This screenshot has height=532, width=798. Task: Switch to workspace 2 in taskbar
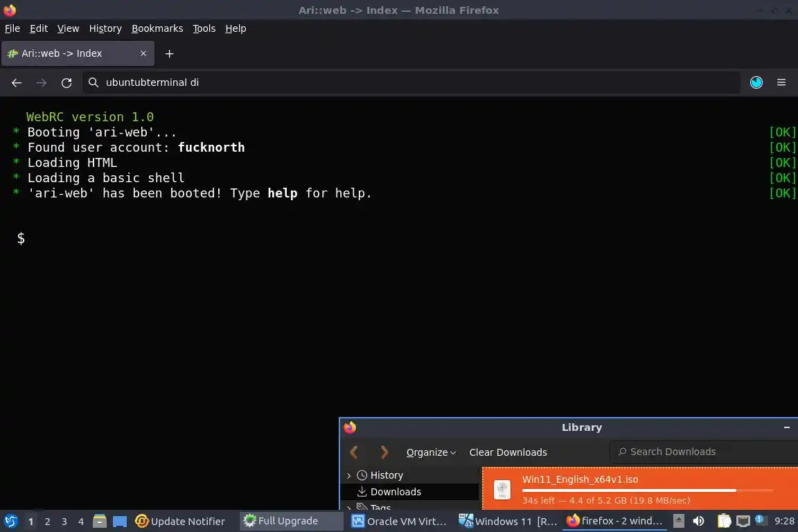(47, 522)
